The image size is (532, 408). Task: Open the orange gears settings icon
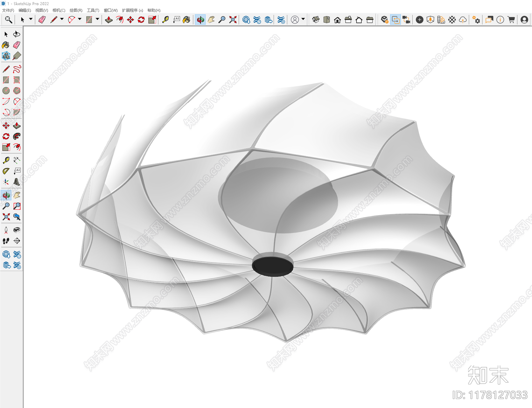(476, 20)
